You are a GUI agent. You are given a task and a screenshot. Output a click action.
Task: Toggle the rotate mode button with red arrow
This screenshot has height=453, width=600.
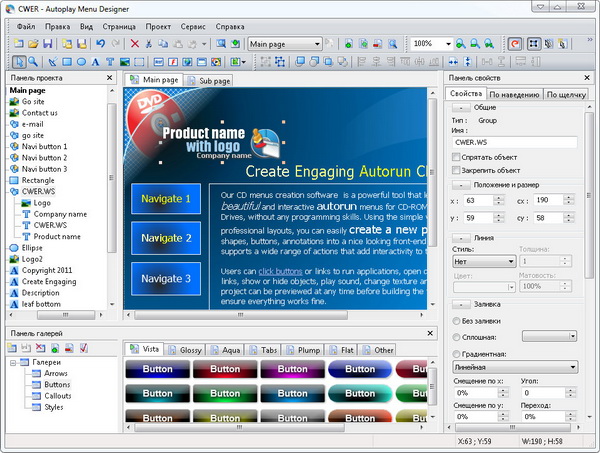(x=515, y=44)
